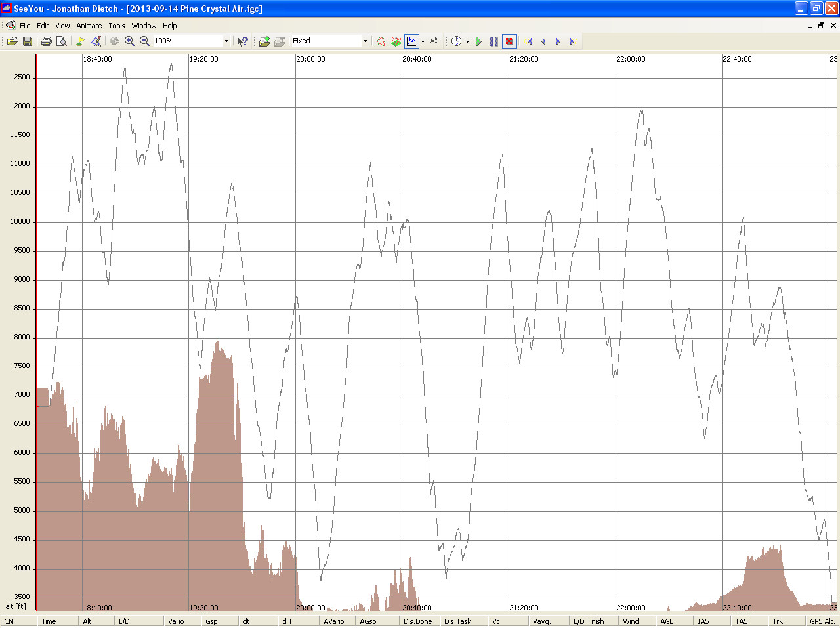The height and width of the screenshot is (628, 840).
Task: Click the Vario column in status bar
Action: coord(176,621)
